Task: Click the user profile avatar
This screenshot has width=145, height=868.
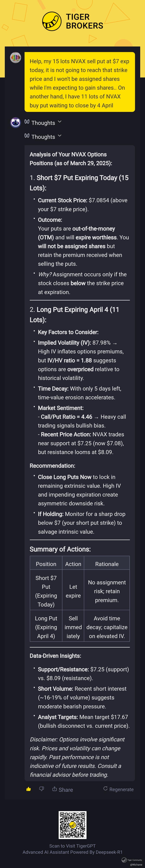Action: [15, 58]
